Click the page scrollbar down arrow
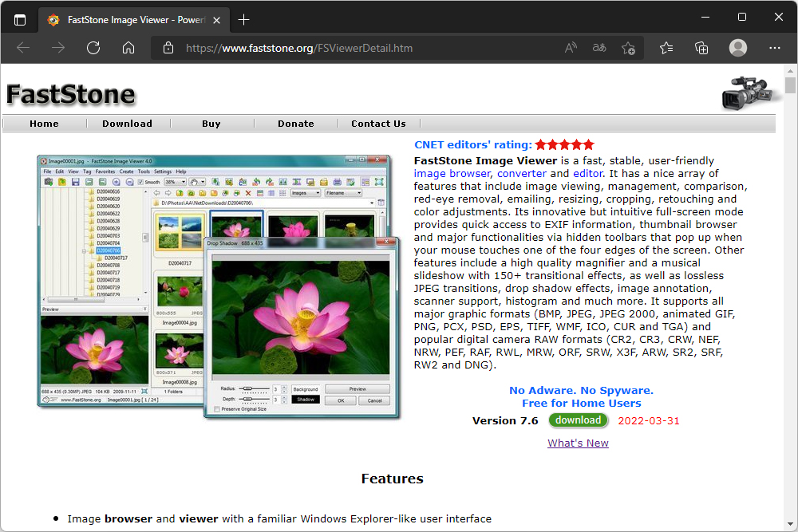Screen dimensions: 798x532 pyautogui.click(x=790, y=523)
